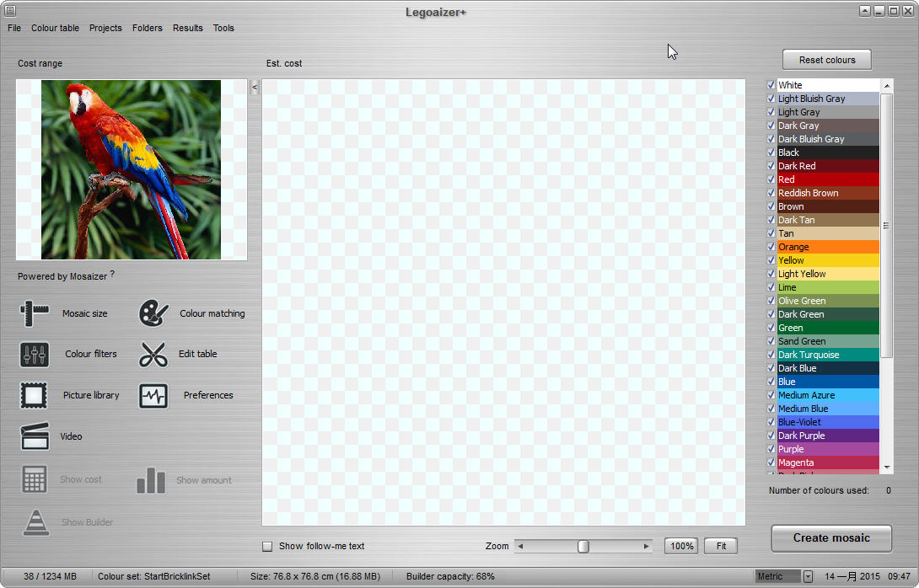Click the Edit table scissors icon
Screen dimensions: 919x588
153,355
